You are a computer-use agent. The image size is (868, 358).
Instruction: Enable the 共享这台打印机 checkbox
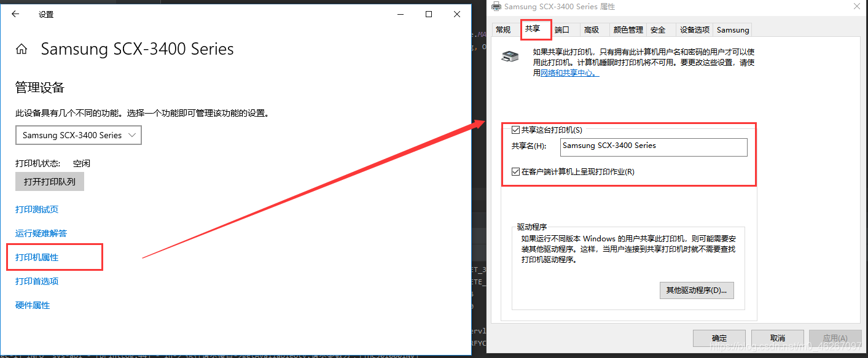[x=515, y=130]
